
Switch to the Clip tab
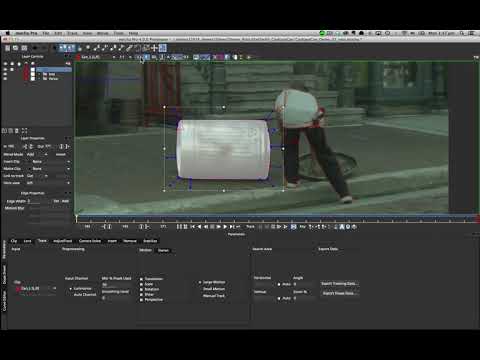[x=14, y=241]
